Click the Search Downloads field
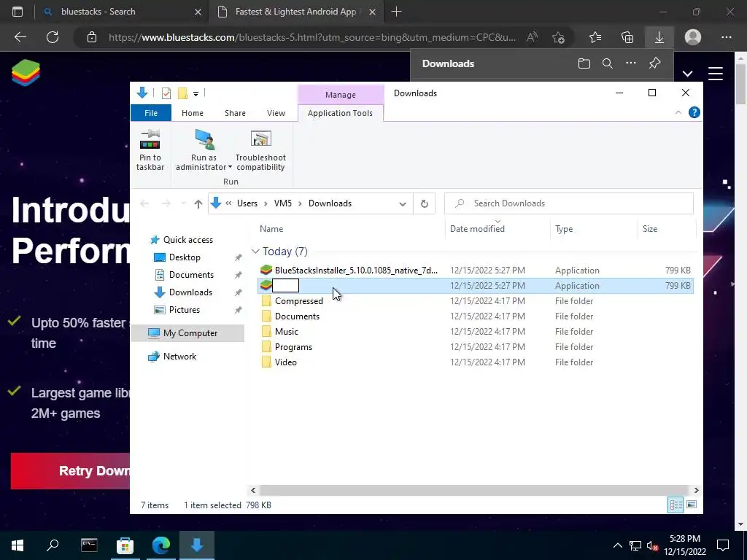This screenshot has height=560, width=747. tap(569, 203)
